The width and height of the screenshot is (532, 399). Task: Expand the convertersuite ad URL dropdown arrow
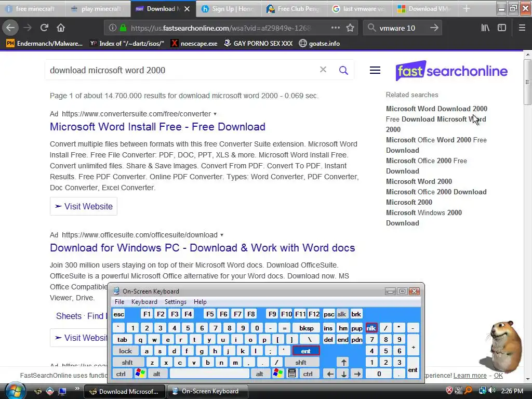(x=215, y=114)
